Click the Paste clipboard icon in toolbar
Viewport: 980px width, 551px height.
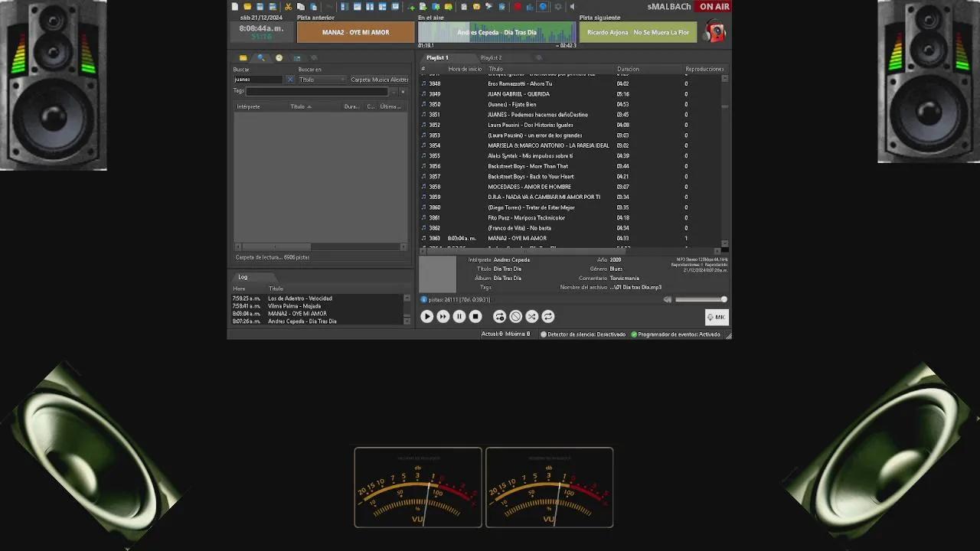[313, 6]
